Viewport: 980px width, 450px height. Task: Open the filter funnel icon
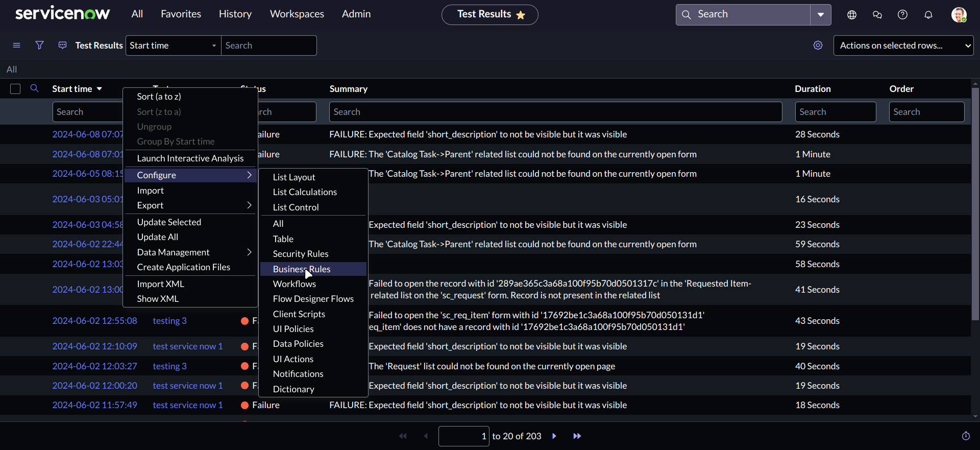pos(39,45)
